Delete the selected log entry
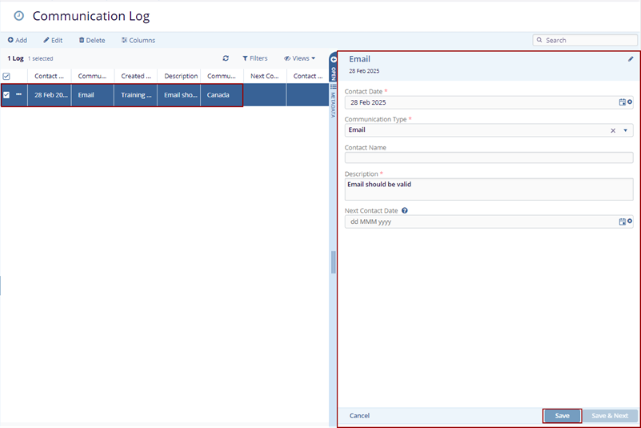Screen dimensions: 641x428 (92, 40)
